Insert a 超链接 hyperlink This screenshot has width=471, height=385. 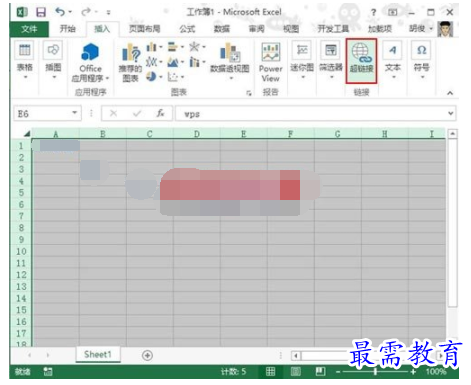click(361, 60)
